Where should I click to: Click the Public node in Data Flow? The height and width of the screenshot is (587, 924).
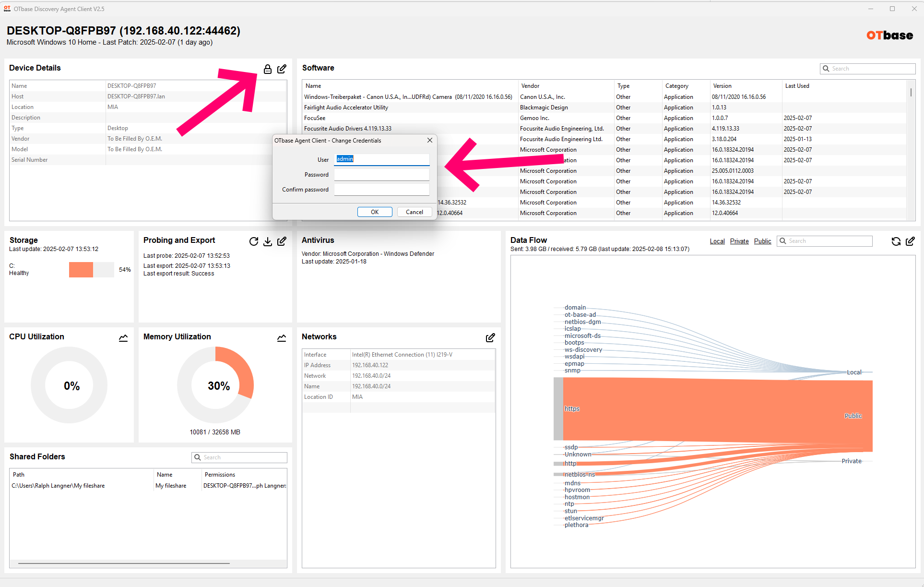click(853, 416)
